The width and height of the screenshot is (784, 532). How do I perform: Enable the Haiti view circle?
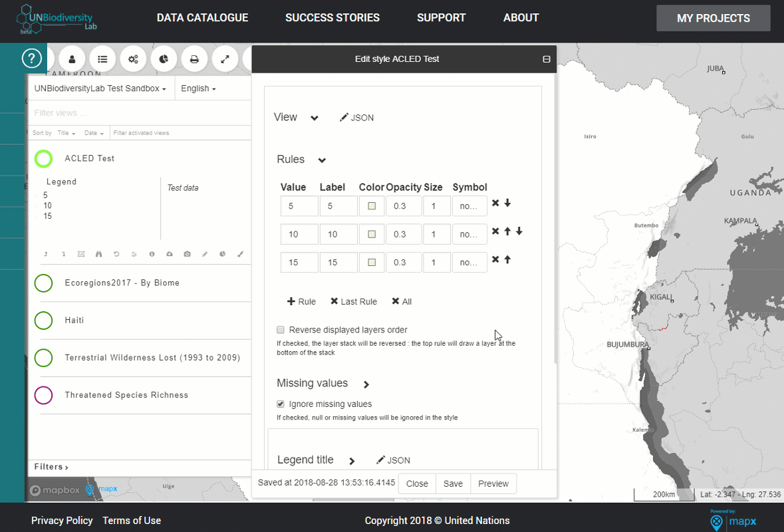(x=43, y=321)
